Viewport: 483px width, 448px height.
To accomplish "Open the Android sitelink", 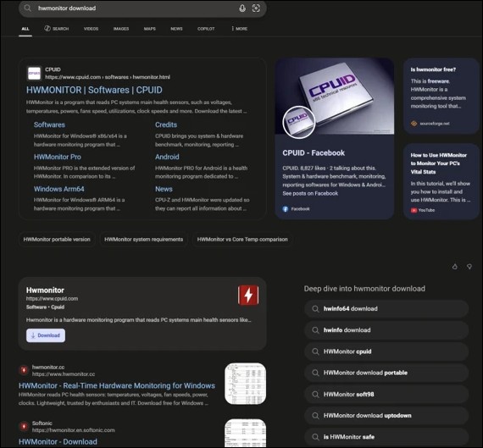I will point(167,157).
